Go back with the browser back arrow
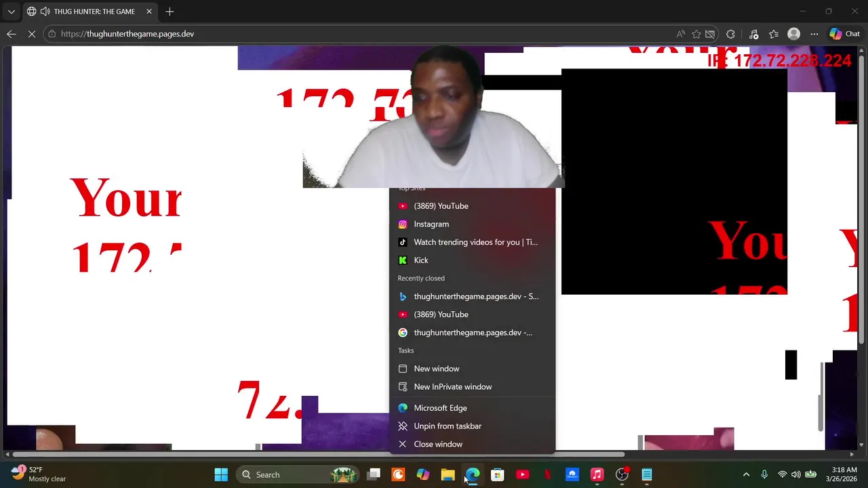Screen dimensions: 868x488 point(12,34)
